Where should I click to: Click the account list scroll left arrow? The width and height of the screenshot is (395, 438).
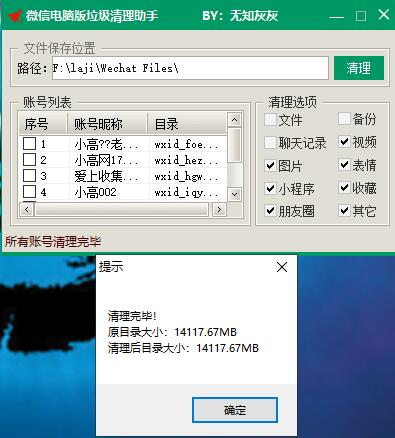[27, 209]
